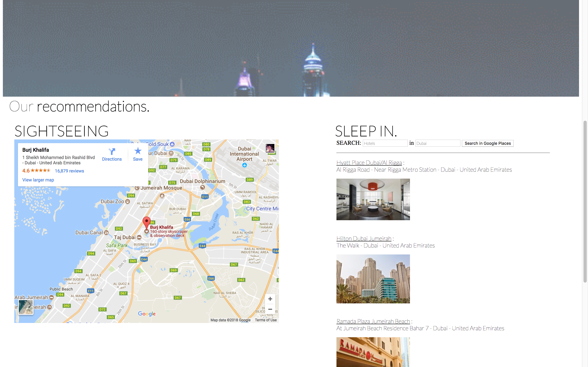Click the Save star icon
The image size is (588, 367).
pos(138,151)
